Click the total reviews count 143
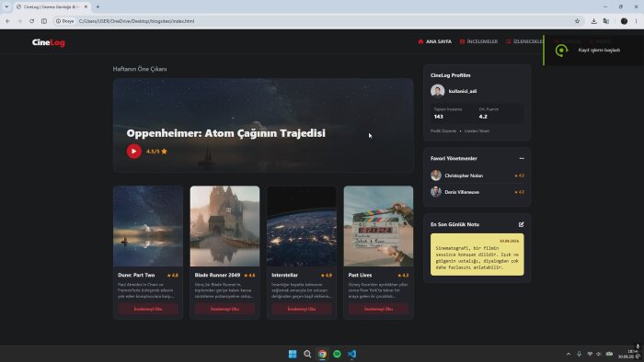644x362 pixels. point(438,117)
